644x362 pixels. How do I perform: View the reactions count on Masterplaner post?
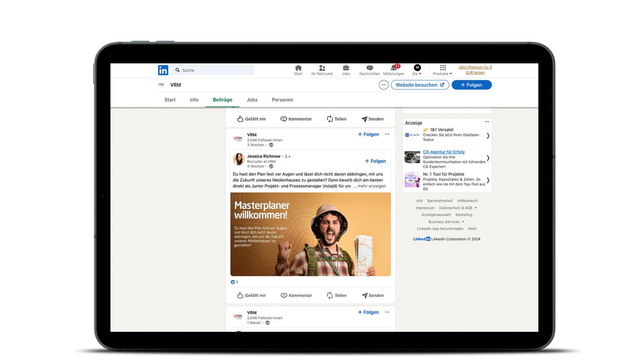pyautogui.click(x=235, y=282)
